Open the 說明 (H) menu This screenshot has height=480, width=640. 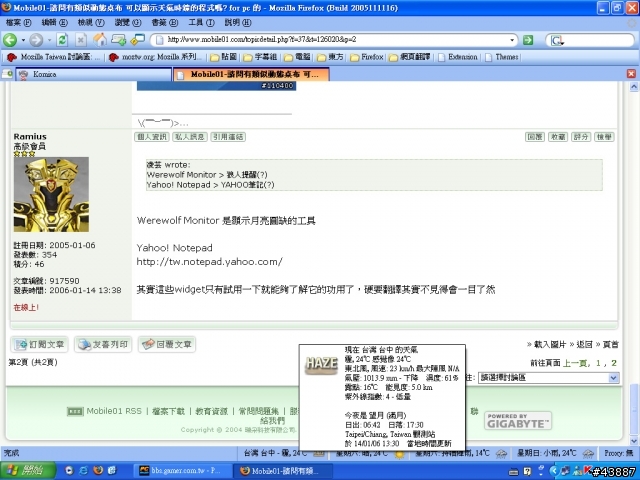click(x=238, y=22)
